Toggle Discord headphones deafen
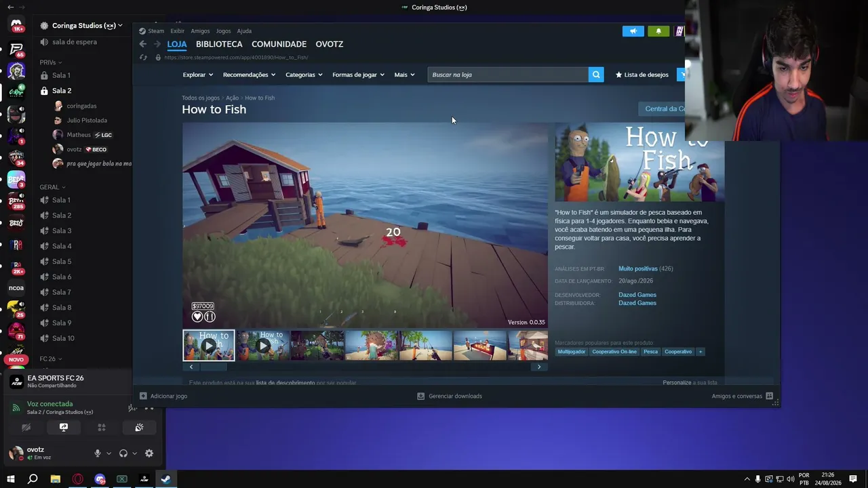The image size is (868, 488). [123, 453]
